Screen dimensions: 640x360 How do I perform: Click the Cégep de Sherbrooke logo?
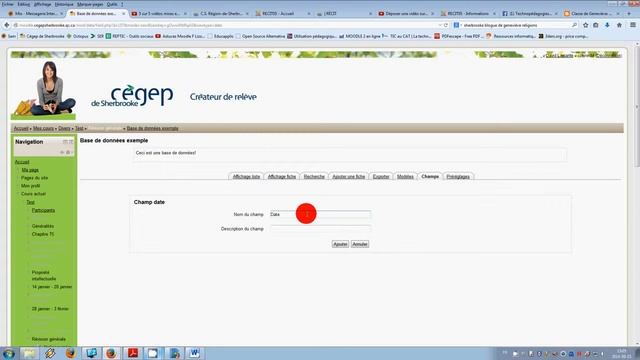[132, 96]
